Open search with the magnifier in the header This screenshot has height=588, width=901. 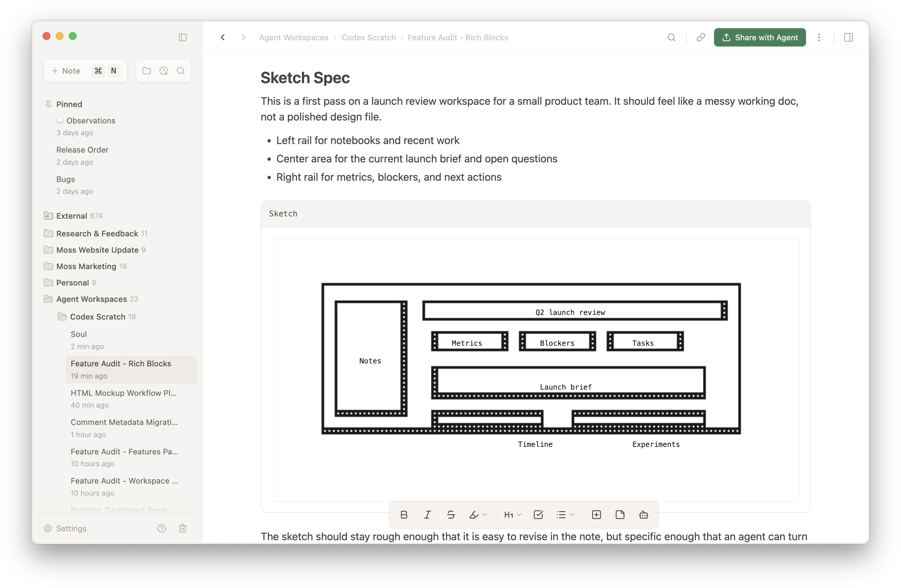coord(671,37)
